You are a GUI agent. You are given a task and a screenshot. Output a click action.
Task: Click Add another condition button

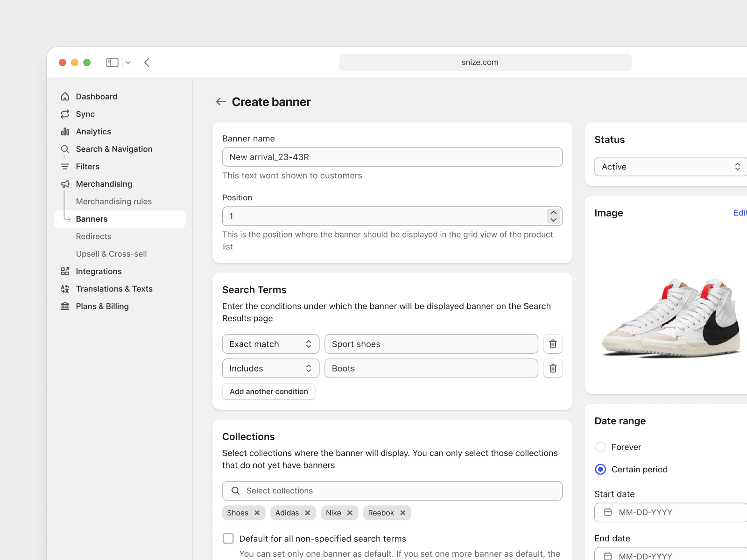(x=268, y=392)
